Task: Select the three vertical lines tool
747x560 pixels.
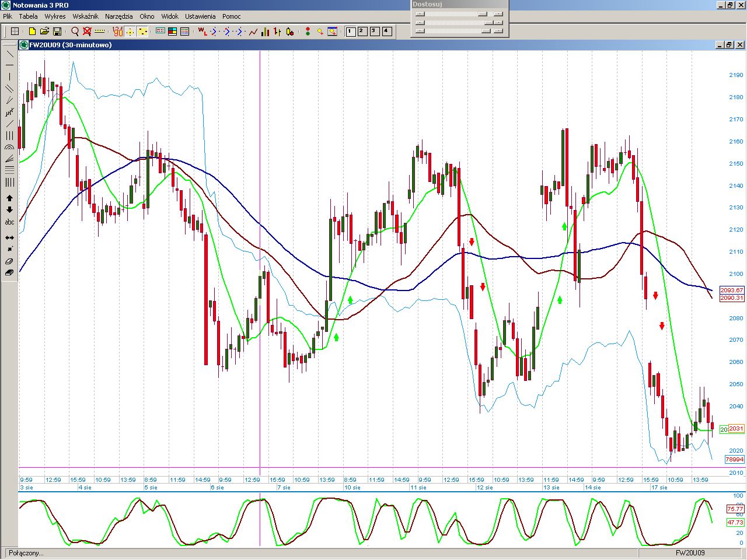Action: pyautogui.click(x=10, y=135)
